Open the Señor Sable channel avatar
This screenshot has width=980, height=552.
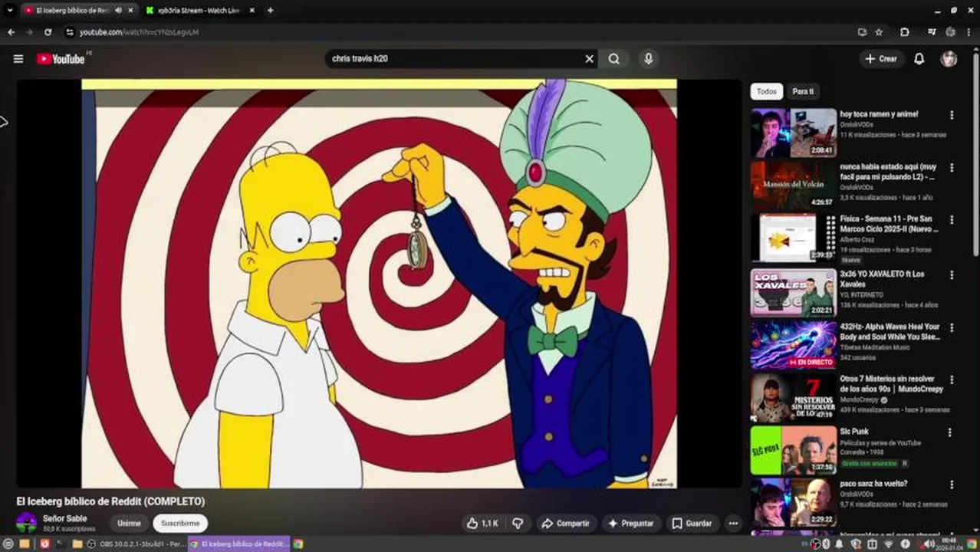tap(27, 523)
